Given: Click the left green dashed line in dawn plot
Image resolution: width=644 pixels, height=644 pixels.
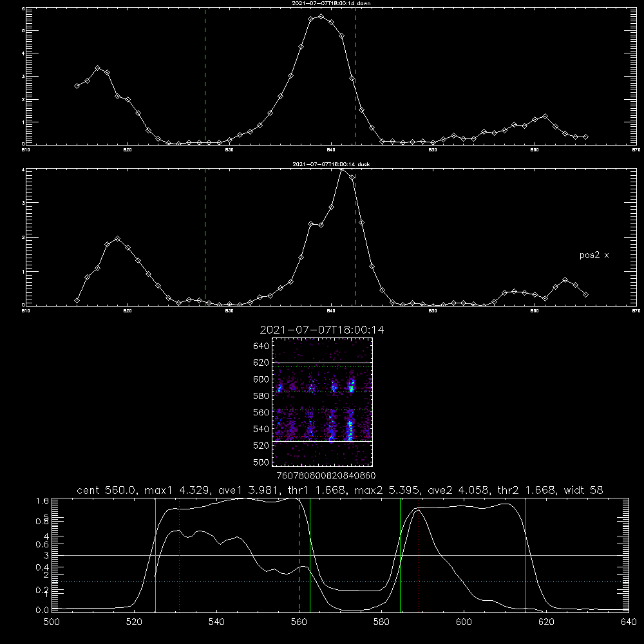Looking at the screenshot, I should point(205,76).
